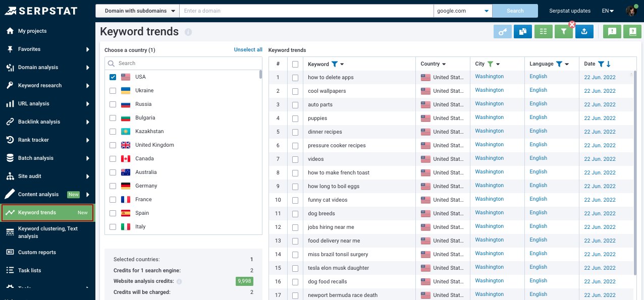Check the Italy country checkbox

point(113,227)
